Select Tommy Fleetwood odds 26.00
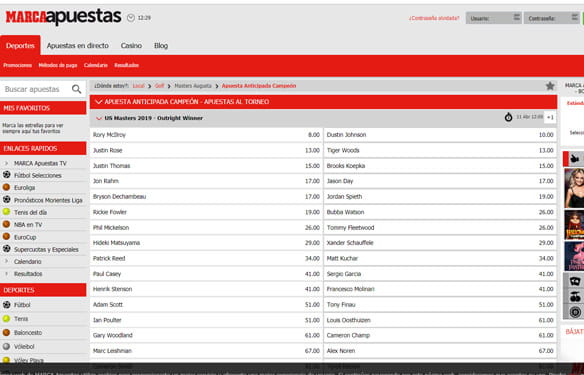The width and height of the screenshot is (584, 375). pos(440,228)
